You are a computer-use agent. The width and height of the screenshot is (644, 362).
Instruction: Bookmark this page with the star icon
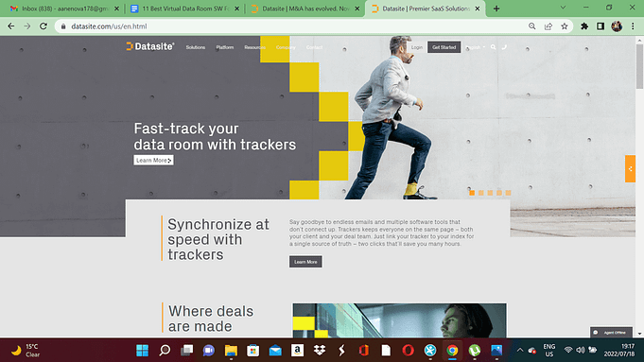click(565, 26)
